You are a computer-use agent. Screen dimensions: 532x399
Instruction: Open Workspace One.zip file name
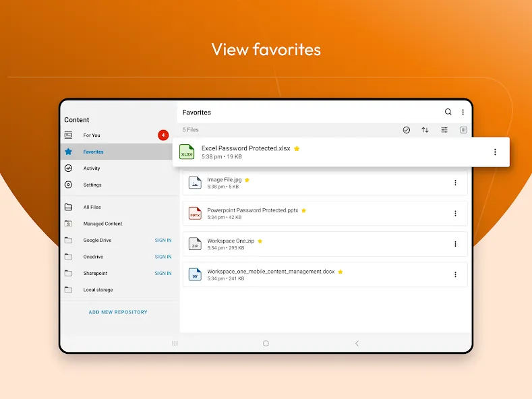231,241
